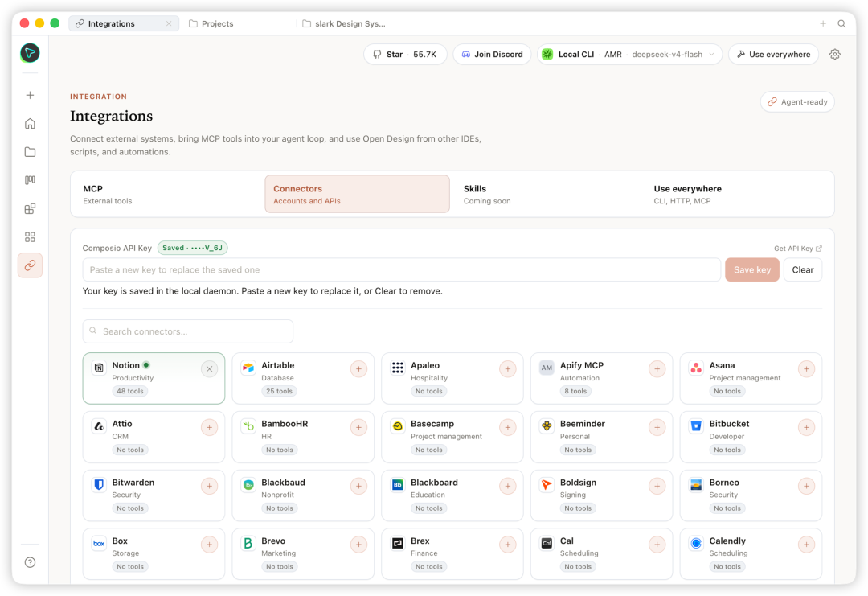Add the Bitwarden connector
868x596 pixels.
tap(209, 487)
